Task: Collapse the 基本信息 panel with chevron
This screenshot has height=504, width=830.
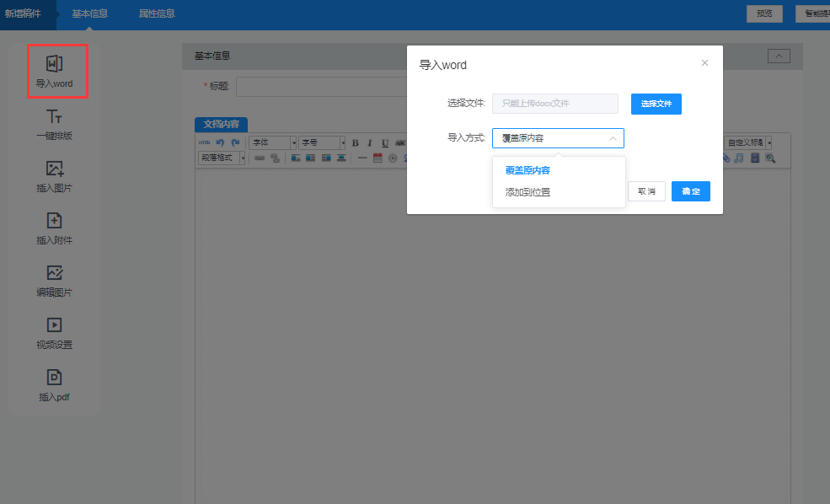Action: point(779,56)
